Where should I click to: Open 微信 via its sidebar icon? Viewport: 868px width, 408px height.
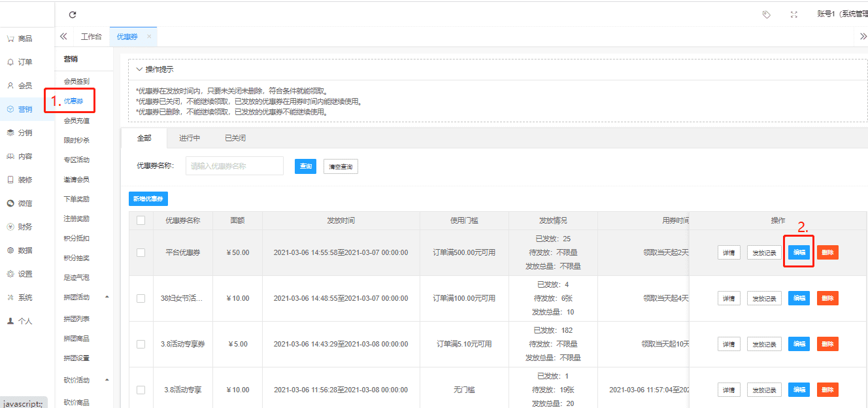(10, 203)
